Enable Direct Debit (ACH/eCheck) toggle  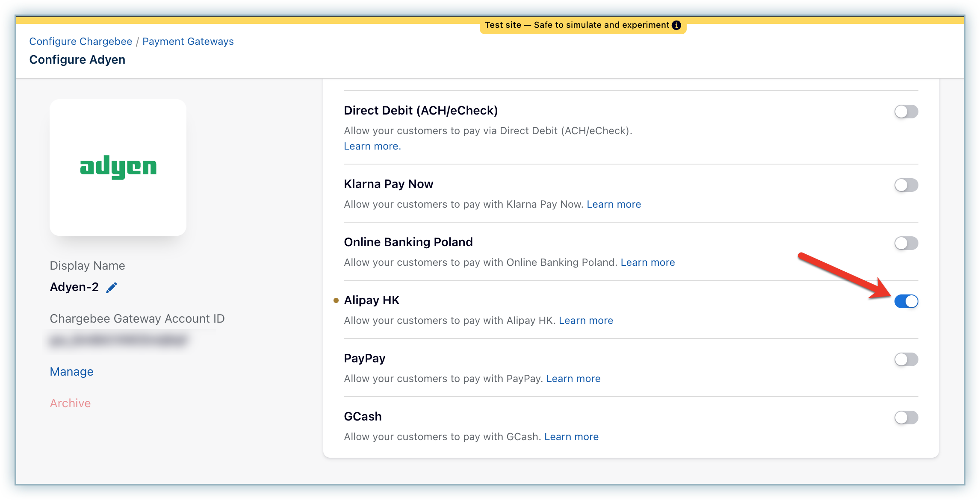coord(906,112)
